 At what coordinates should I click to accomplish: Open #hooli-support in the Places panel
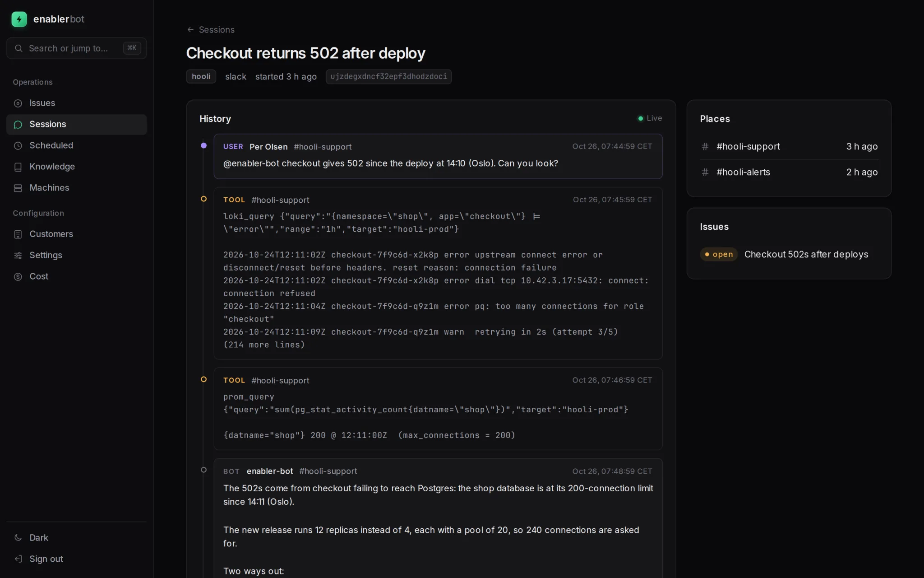point(789,146)
